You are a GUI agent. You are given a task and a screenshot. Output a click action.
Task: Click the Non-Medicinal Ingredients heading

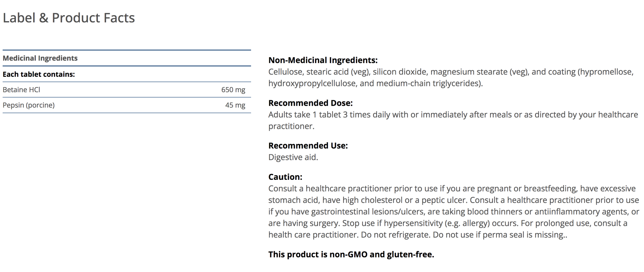pyautogui.click(x=323, y=60)
